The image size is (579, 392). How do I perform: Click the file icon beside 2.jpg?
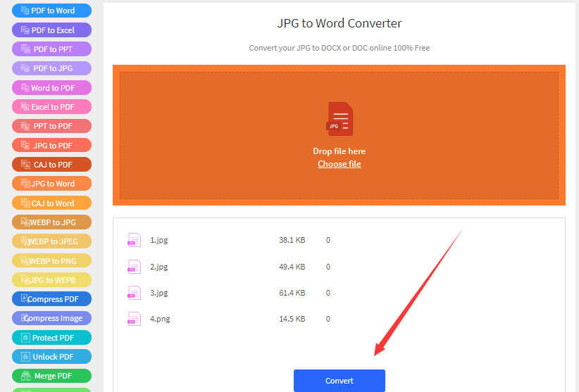pyautogui.click(x=134, y=267)
